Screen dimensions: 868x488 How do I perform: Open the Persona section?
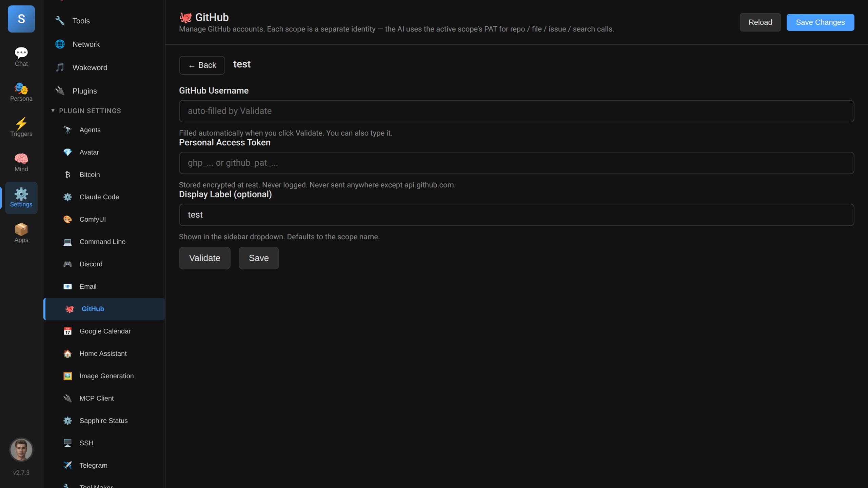coord(21,92)
